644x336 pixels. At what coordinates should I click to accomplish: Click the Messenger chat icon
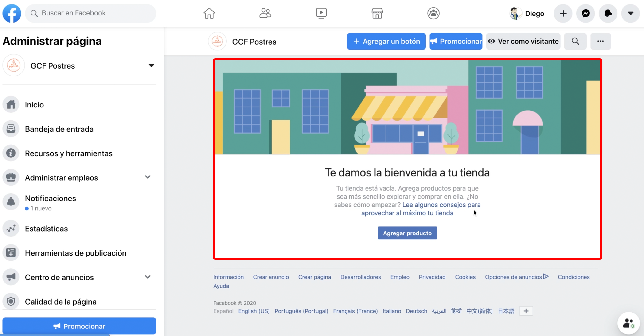point(586,13)
